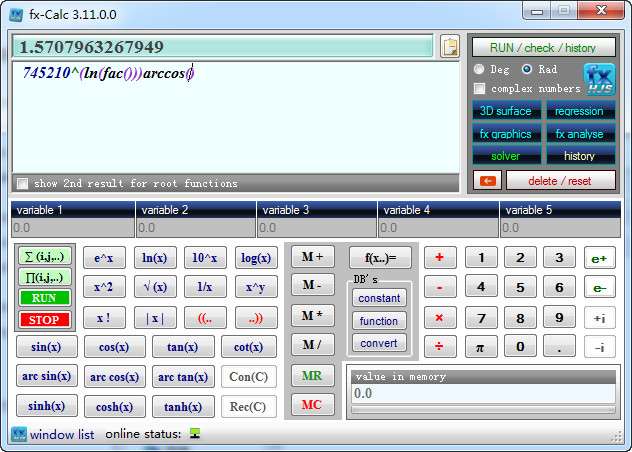Screen dimensions: 632x452
Task: Insert the pi constant key
Action: pyautogui.click(x=481, y=346)
